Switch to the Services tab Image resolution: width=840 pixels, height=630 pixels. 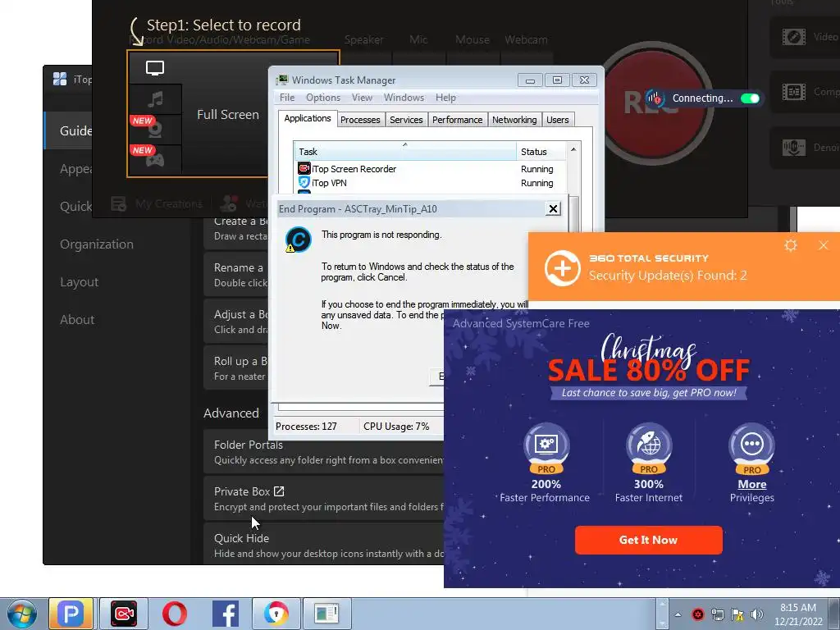[406, 120]
